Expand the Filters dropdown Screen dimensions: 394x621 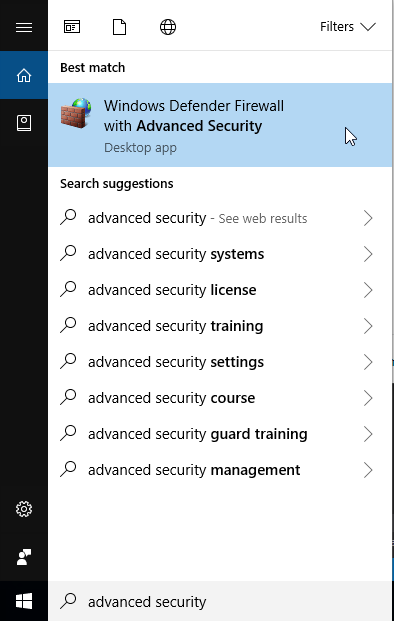point(347,27)
